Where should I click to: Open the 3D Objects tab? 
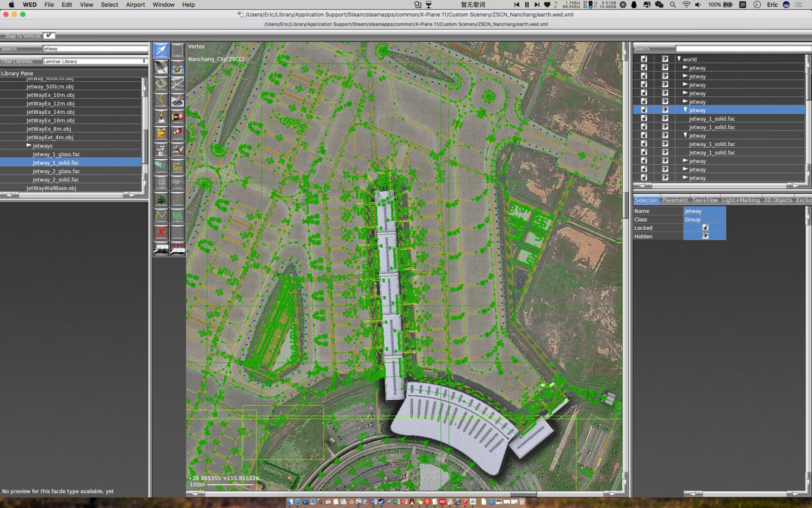778,200
